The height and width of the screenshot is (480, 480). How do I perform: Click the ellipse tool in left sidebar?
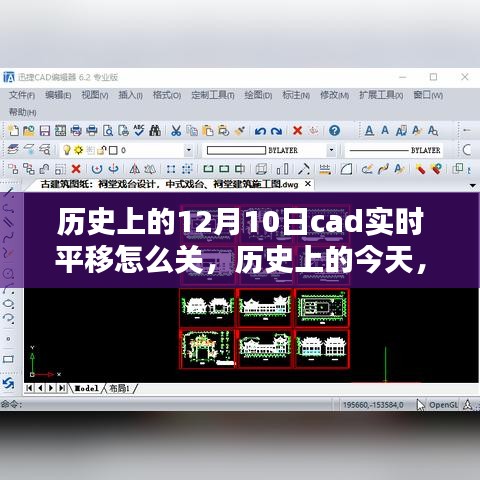click(x=8, y=304)
